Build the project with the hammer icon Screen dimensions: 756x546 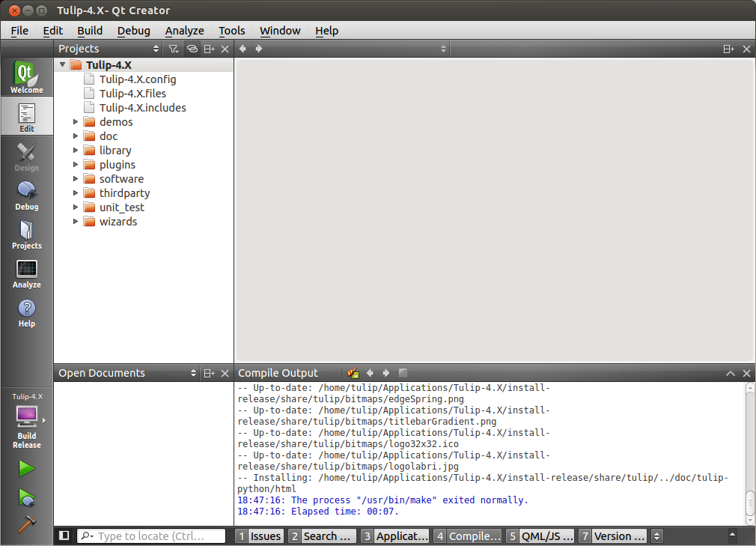pos(26,524)
